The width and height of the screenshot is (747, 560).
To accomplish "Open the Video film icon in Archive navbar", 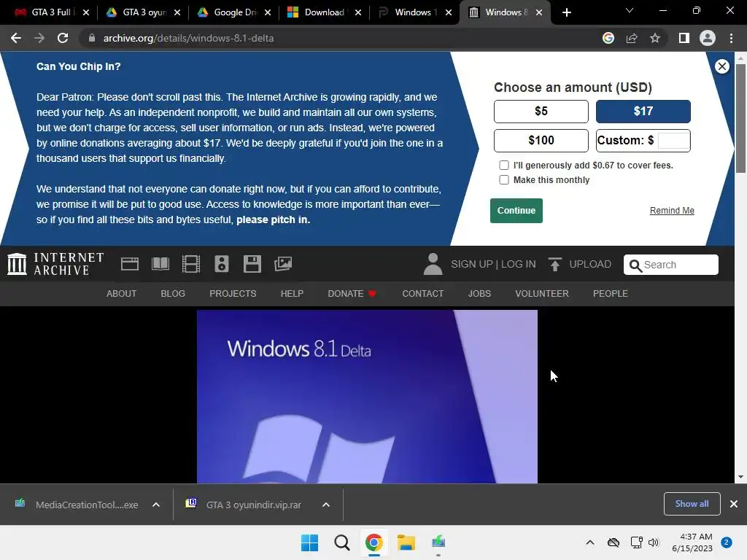I will [x=191, y=264].
